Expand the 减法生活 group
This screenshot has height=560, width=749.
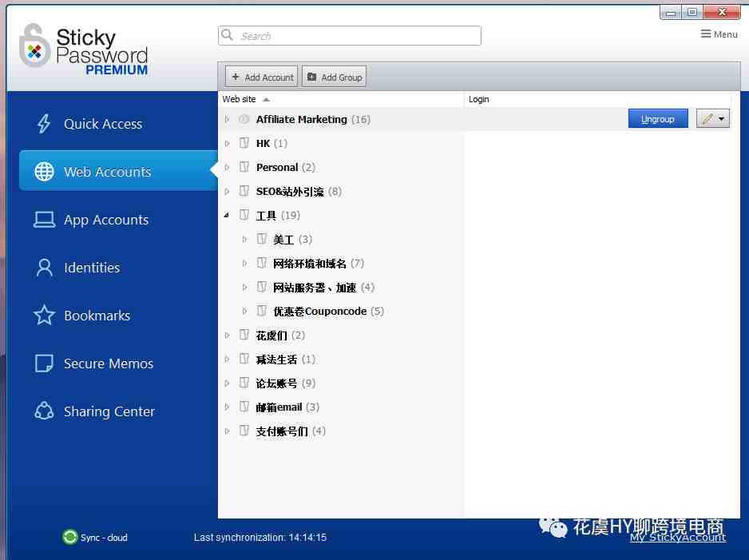(x=227, y=359)
